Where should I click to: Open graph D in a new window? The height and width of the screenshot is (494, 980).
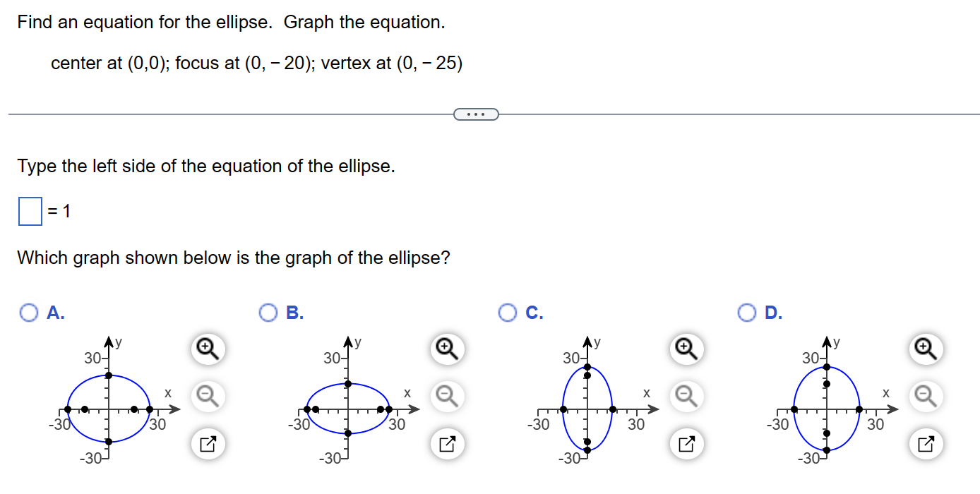pos(926,444)
